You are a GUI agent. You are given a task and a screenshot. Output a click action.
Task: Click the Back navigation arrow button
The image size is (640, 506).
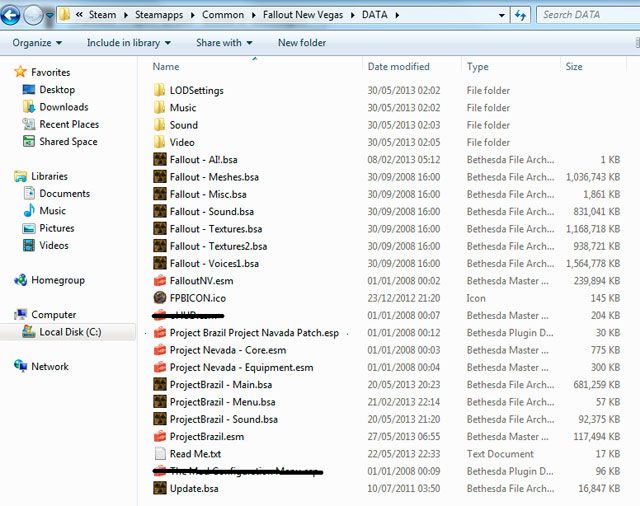[x=11, y=16]
